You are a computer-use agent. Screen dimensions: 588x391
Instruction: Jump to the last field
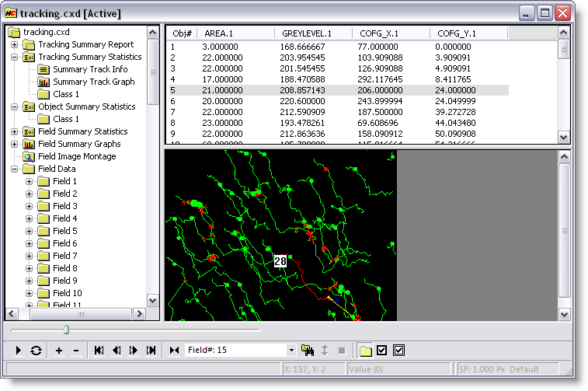pyautogui.click(x=151, y=351)
